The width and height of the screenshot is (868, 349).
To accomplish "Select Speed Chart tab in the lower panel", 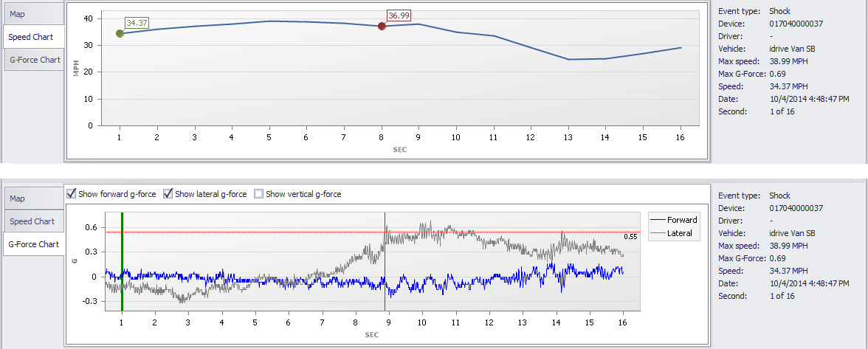I will [32, 221].
